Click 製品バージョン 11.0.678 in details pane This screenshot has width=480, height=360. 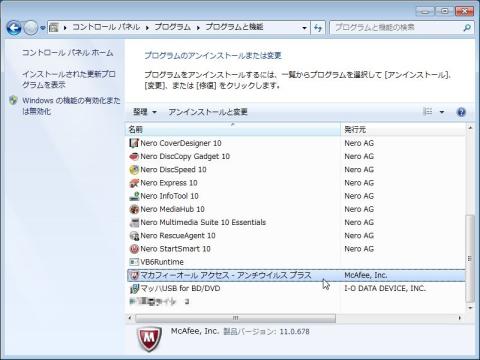pyautogui.click(x=266, y=332)
